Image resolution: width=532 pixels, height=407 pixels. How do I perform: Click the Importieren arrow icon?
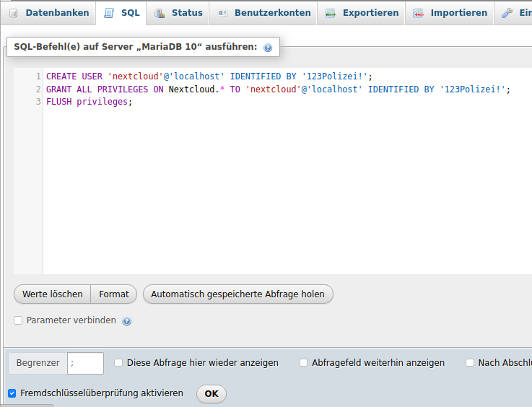coord(418,13)
